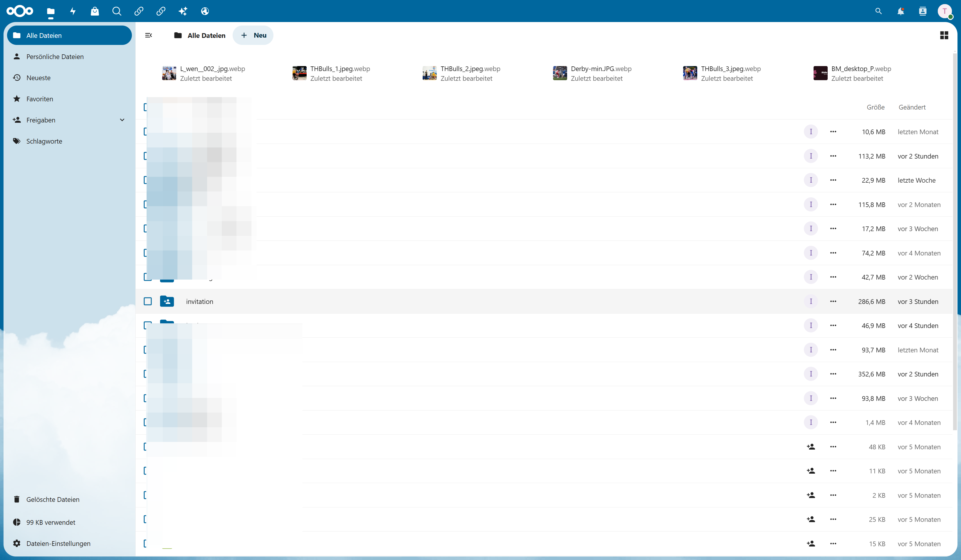Click the 99 KB verwendet storage entry
The image size is (961, 560).
69,522
